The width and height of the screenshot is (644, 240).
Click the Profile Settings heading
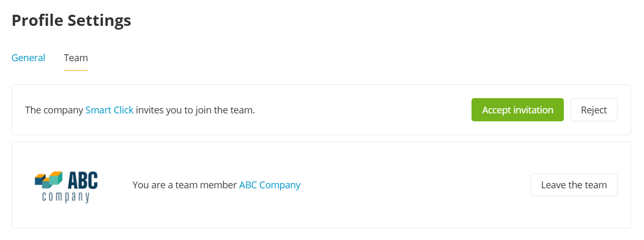tap(71, 21)
